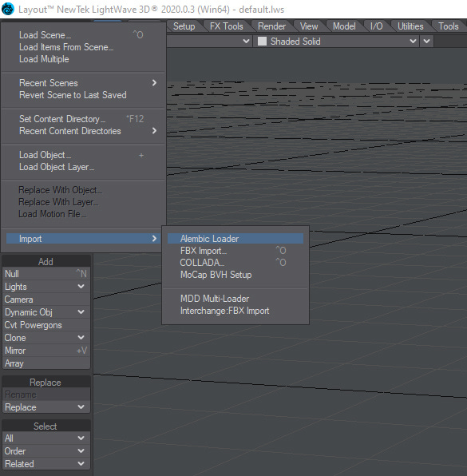Switch to the Model tab
The width and height of the screenshot is (467, 476).
(344, 26)
